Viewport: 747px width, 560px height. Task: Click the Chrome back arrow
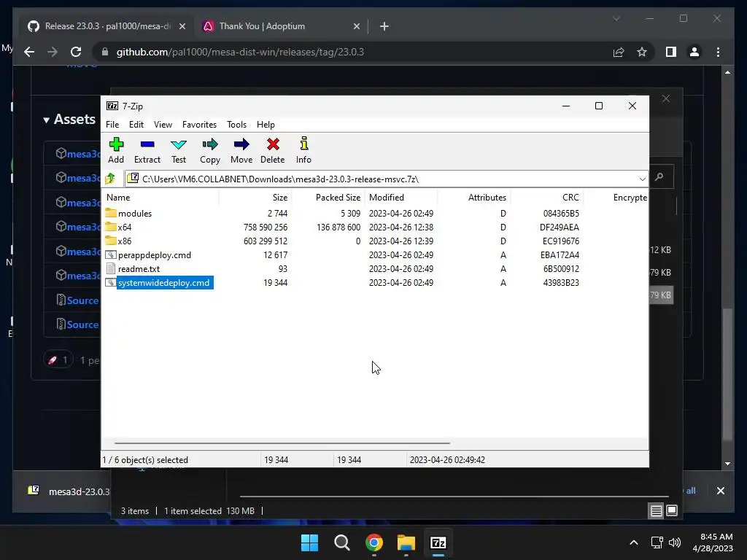pyautogui.click(x=29, y=52)
